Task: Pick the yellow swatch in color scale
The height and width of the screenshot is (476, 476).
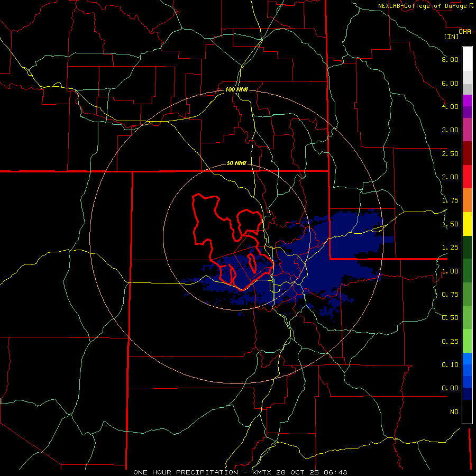Action: (x=467, y=224)
